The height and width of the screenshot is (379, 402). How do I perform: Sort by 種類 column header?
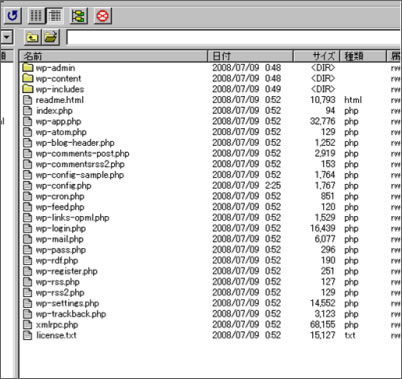(363, 56)
